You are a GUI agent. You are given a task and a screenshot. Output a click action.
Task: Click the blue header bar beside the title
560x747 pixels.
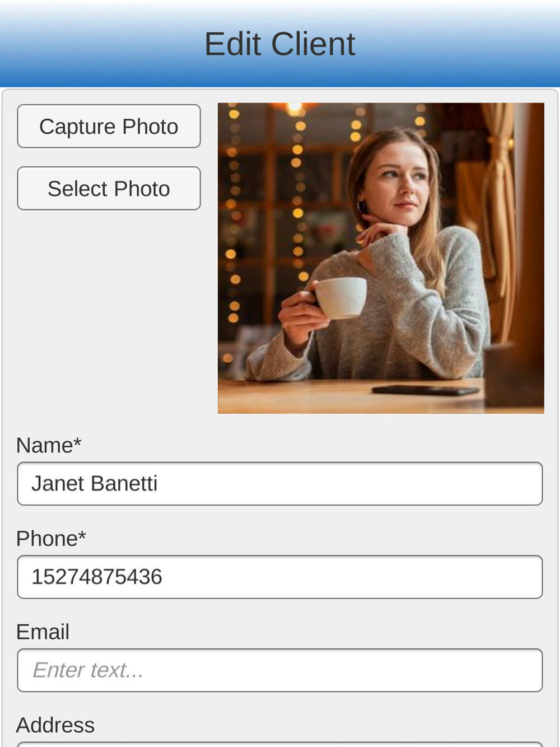(101, 44)
